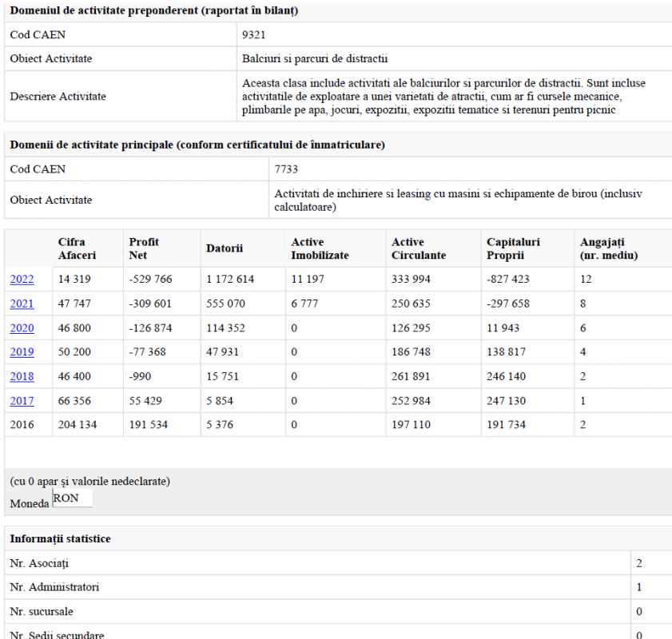Click the Active Circulante column header
This screenshot has height=639, width=672.
[418, 248]
